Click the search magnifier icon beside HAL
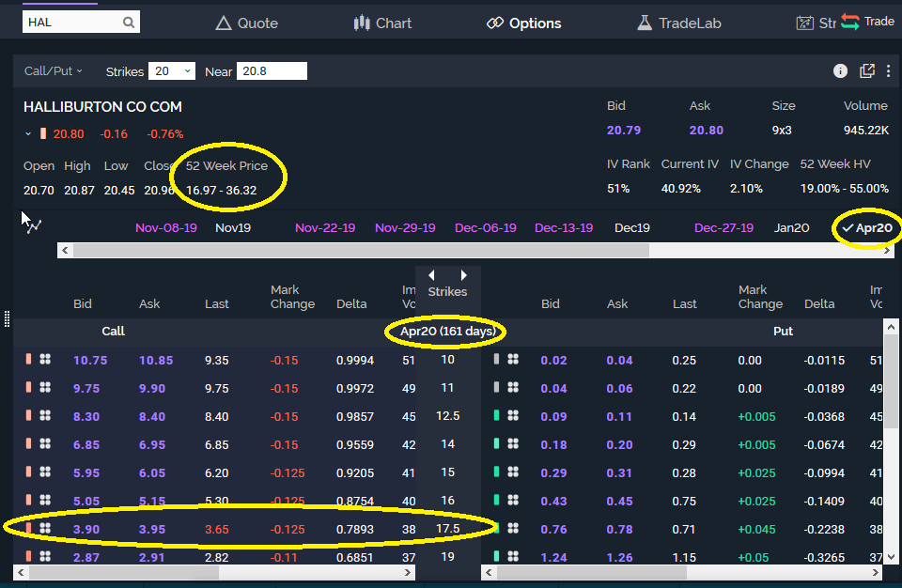This screenshot has width=902, height=588. click(x=129, y=23)
